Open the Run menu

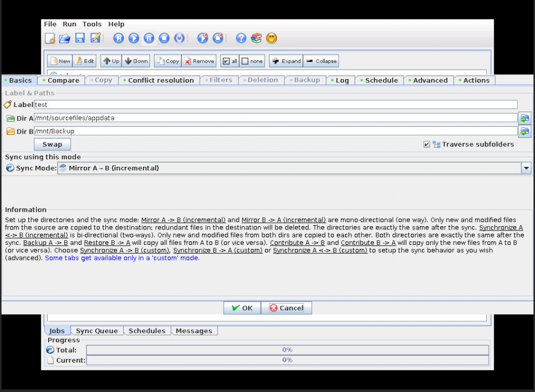[x=69, y=24]
